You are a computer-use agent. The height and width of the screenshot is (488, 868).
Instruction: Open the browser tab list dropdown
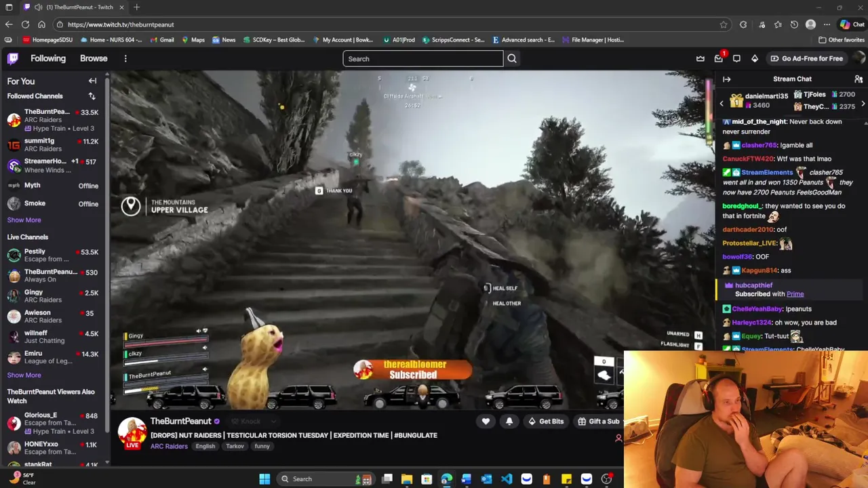pyautogui.click(x=7, y=7)
